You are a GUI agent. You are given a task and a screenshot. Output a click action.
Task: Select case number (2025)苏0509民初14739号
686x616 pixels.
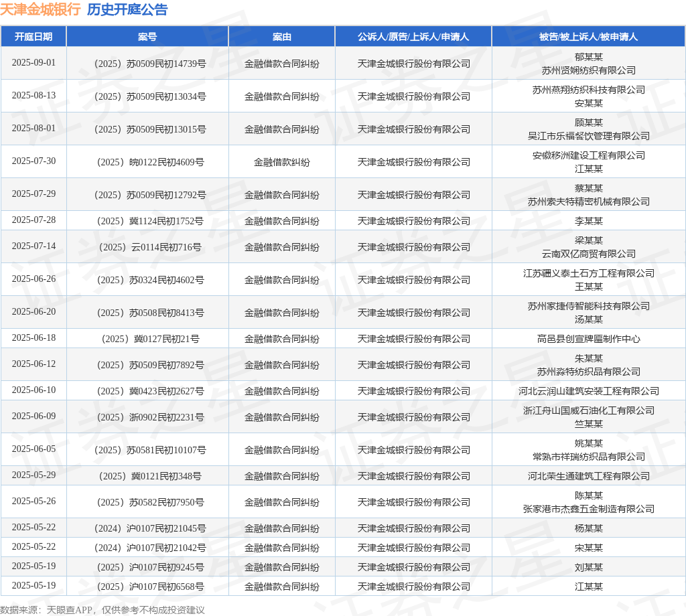coord(147,64)
